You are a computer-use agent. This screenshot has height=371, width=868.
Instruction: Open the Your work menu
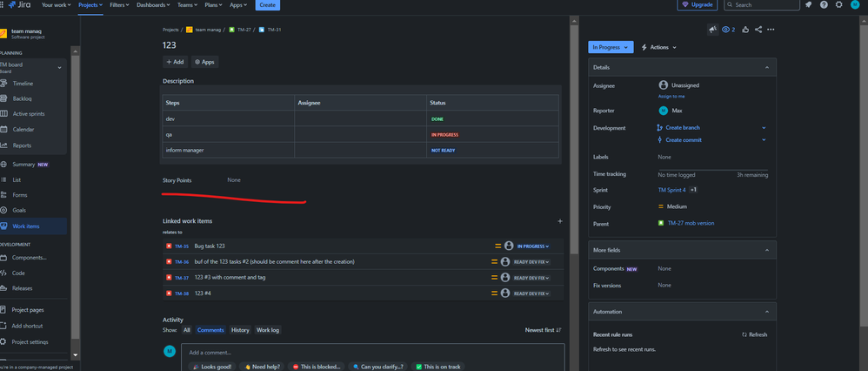coord(55,5)
